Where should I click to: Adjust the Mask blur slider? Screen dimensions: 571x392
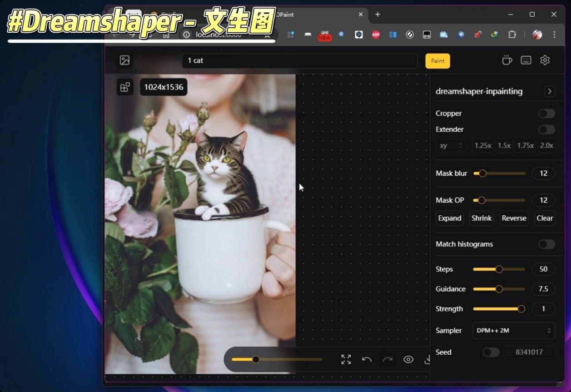point(482,173)
